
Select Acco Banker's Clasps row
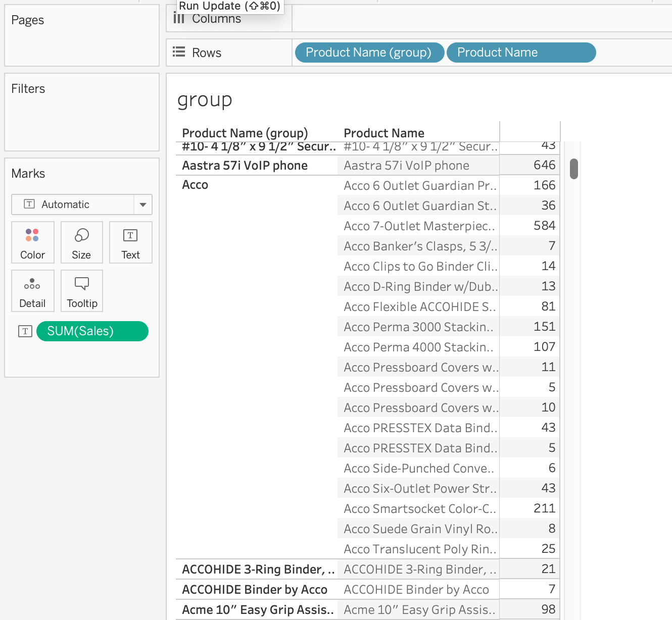pyautogui.click(x=418, y=246)
